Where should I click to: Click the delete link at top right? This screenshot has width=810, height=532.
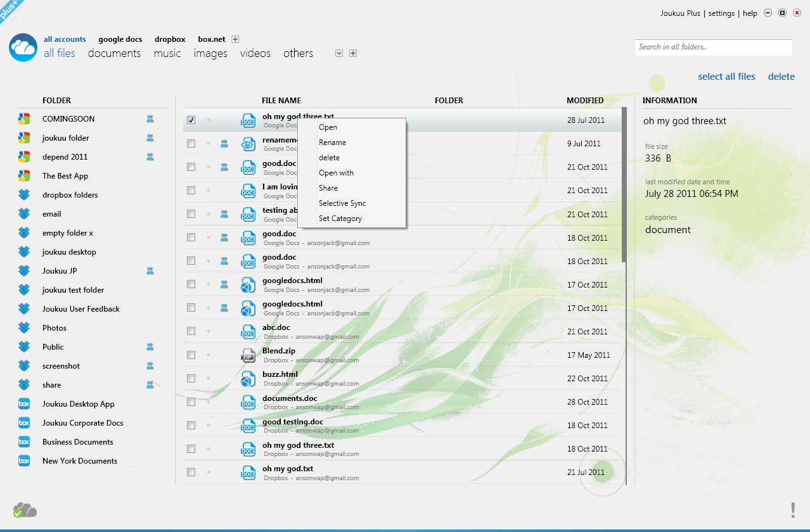coord(781,77)
